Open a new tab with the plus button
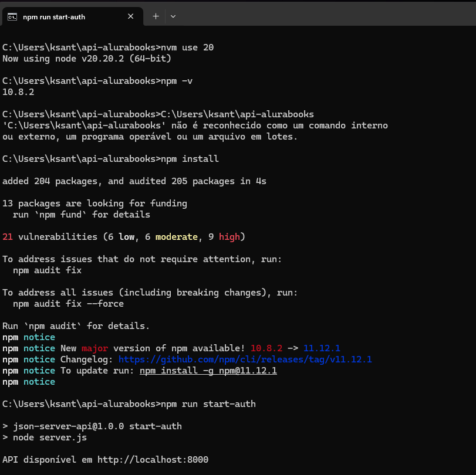This screenshot has width=476, height=475. [x=156, y=16]
